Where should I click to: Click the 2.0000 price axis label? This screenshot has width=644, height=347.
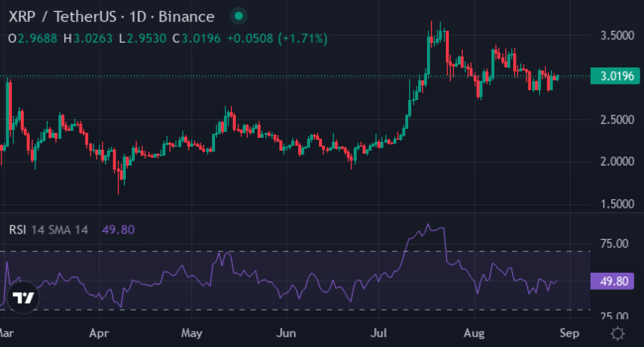(x=618, y=162)
